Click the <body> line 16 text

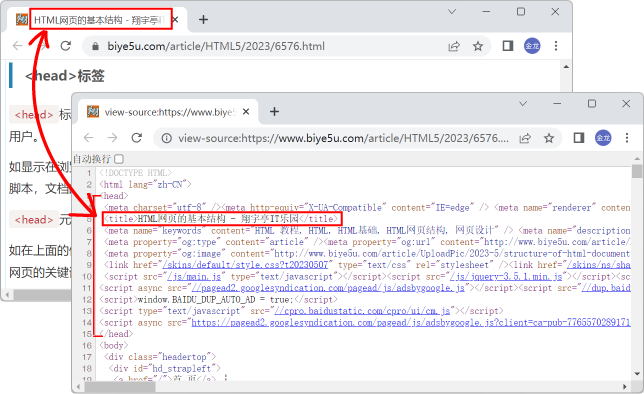[114, 346]
